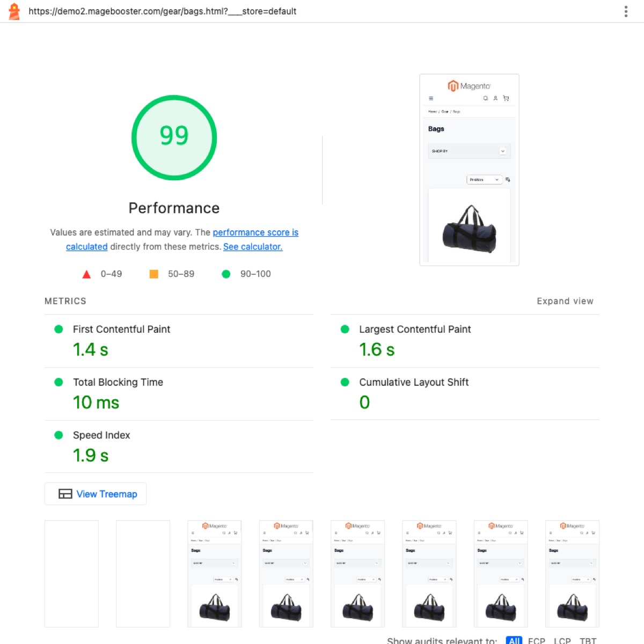Click the "1.4 s" metric value
Screen dimensions: 644x644
[x=91, y=350]
